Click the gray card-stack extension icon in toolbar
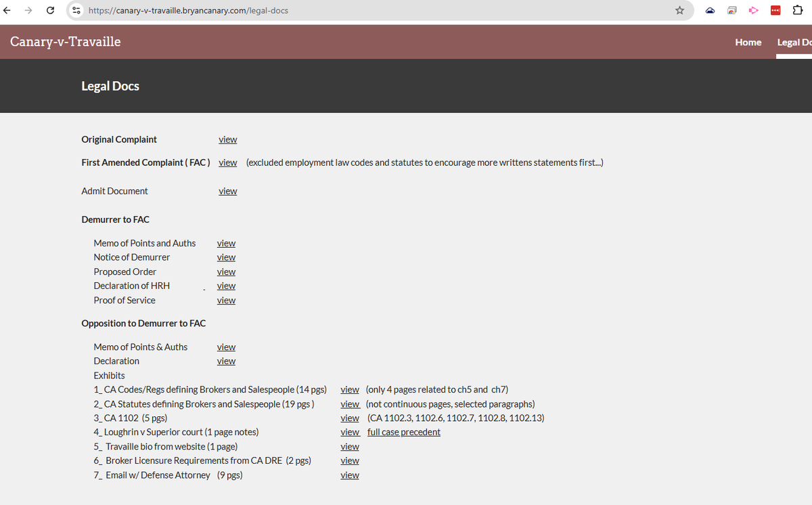Image resolution: width=812 pixels, height=505 pixels. [732, 11]
